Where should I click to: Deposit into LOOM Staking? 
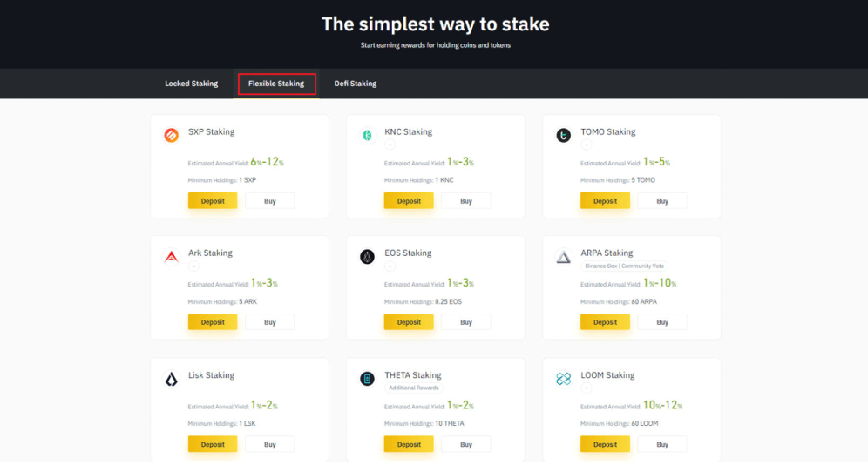coord(605,444)
